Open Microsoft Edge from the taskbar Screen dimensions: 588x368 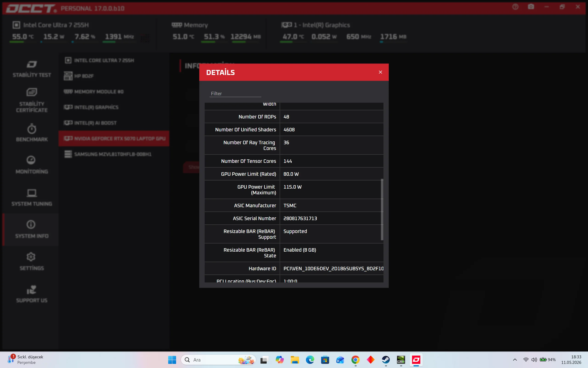[310, 360]
